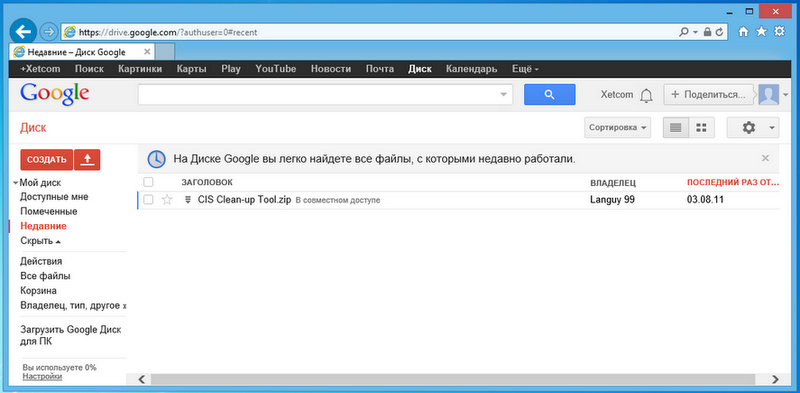800x393 pixels.
Task: Close the Недавние – Диск Google tab
Action: (x=147, y=52)
